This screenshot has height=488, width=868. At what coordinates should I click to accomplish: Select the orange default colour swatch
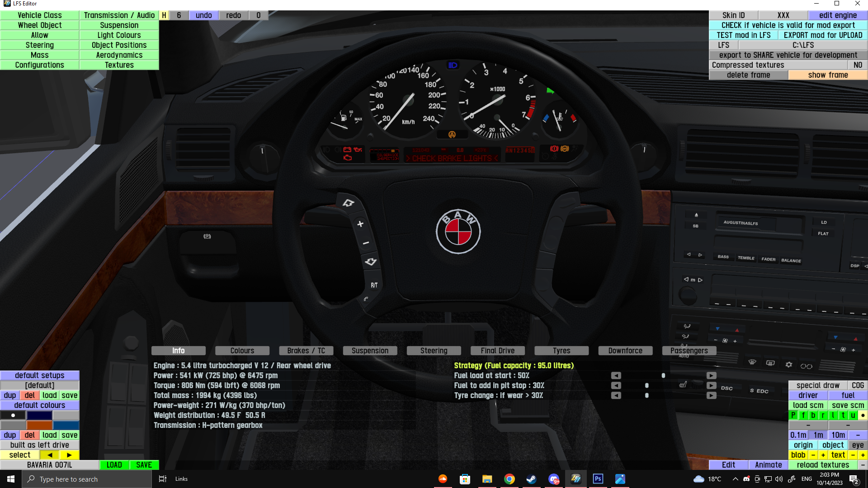pyautogui.click(x=39, y=425)
